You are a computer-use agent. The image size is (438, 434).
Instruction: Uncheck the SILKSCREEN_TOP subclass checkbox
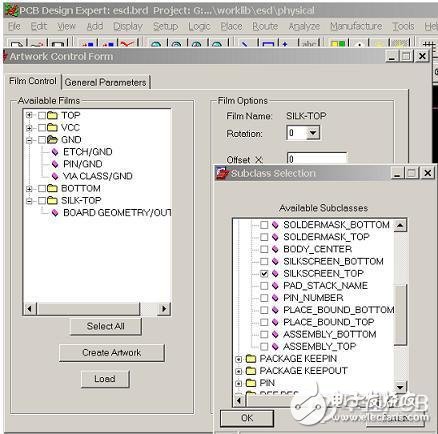coord(264,274)
